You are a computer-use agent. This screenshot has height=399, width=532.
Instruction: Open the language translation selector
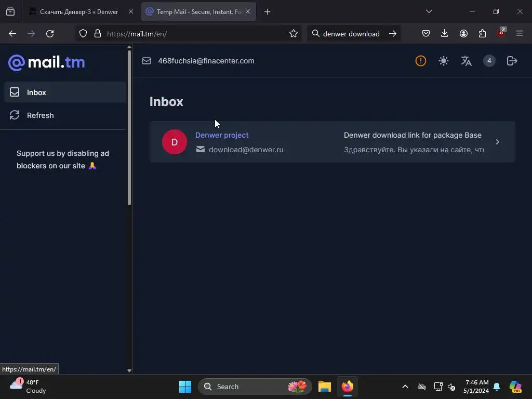click(466, 61)
